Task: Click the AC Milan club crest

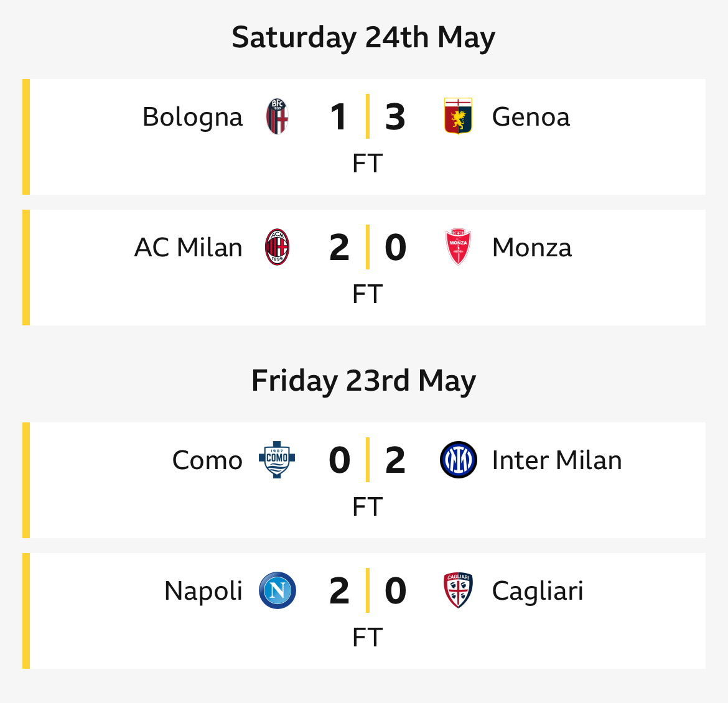Action: pos(277,247)
